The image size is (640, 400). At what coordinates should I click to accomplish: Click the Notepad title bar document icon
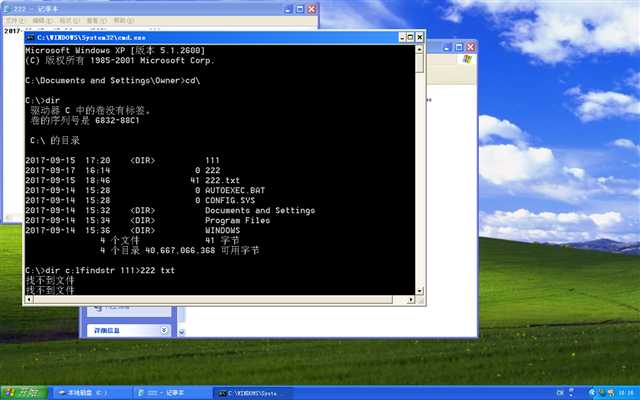click(7, 9)
